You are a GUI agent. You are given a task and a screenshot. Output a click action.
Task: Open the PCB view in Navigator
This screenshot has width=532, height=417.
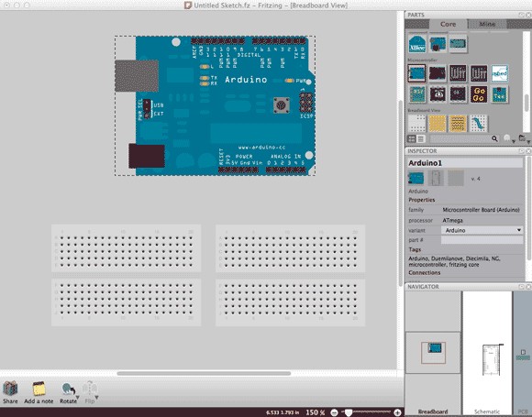click(523, 353)
